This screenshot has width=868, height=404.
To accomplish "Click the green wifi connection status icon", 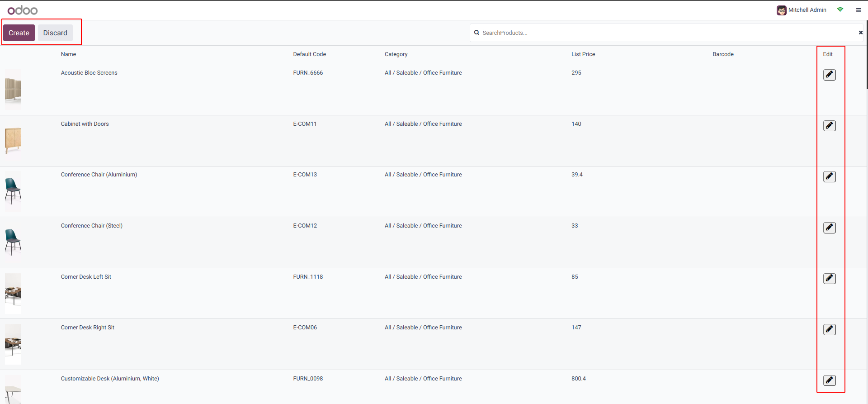I will pyautogui.click(x=840, y=10).
